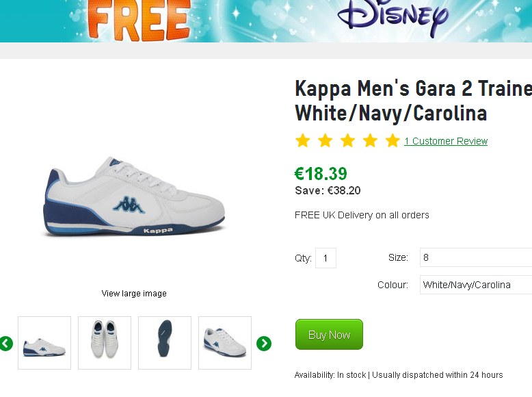This screenshot has height=397, width=532.
Task: Click the fifth gold rating star
Action: pyautogui.click(x=393, y=141)
